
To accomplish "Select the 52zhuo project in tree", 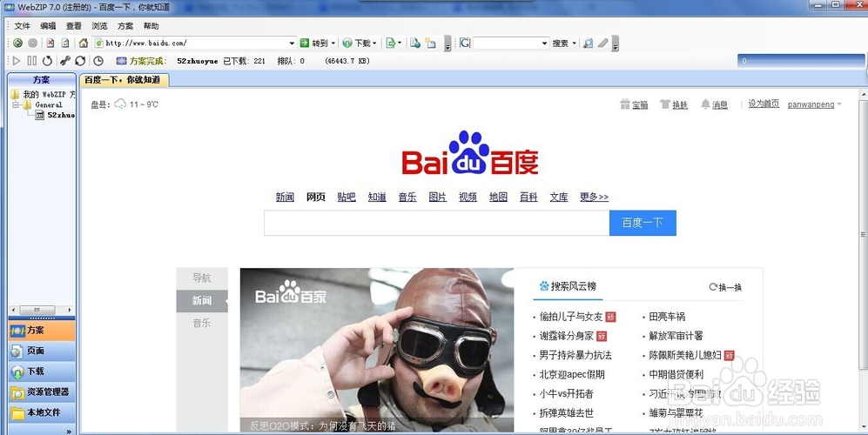I will [x=56, y=115].
